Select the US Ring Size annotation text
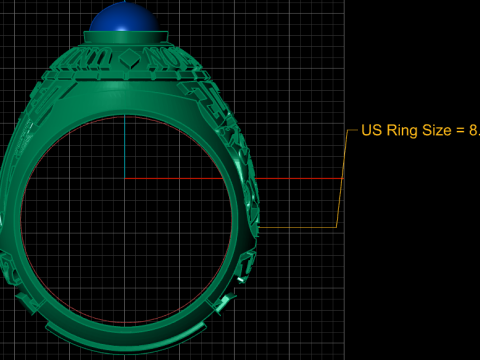 click(421, 130)
